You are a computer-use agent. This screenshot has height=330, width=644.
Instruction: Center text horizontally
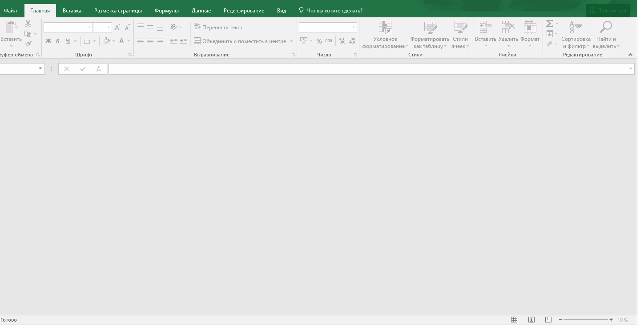(x=150, y=41)
